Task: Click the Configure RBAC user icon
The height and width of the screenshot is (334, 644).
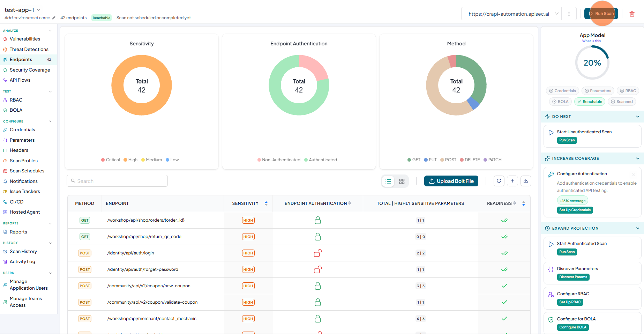Action: (x=551, y=295)
